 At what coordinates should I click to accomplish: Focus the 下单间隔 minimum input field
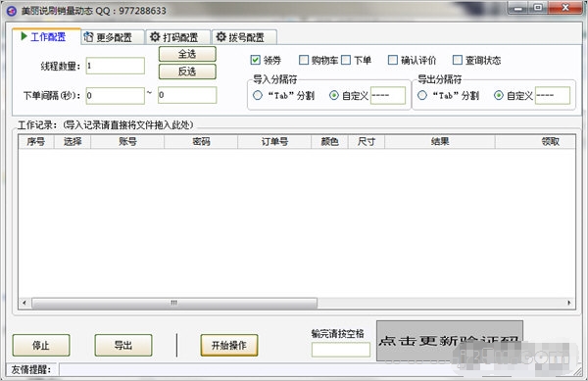pyautogui.click(x=115, y=96)
